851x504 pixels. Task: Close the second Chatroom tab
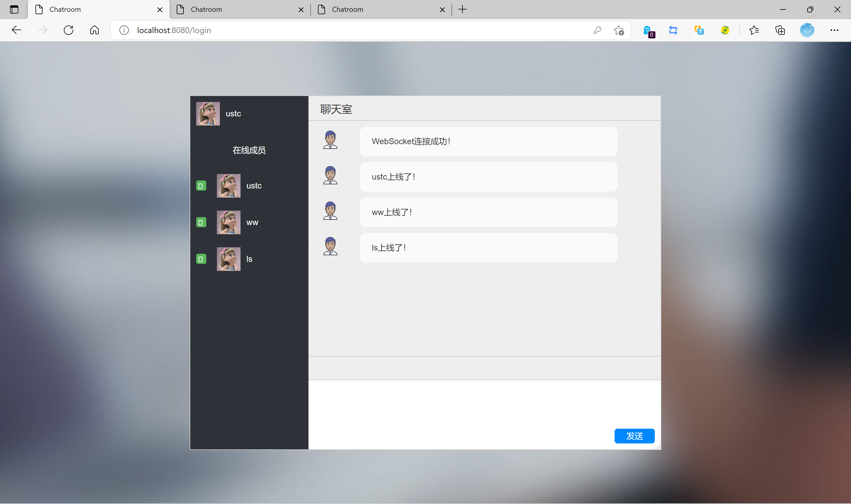[301, 10]
